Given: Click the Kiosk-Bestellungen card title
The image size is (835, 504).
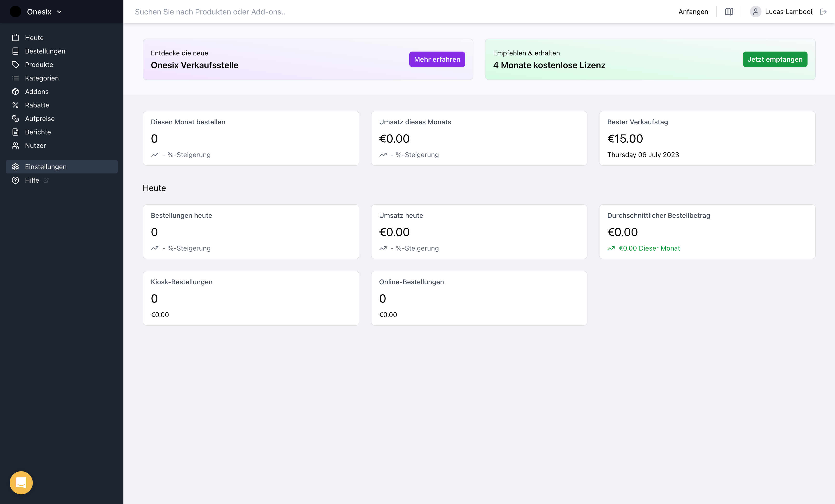Looking at the screenshot, I should [182, 282].
